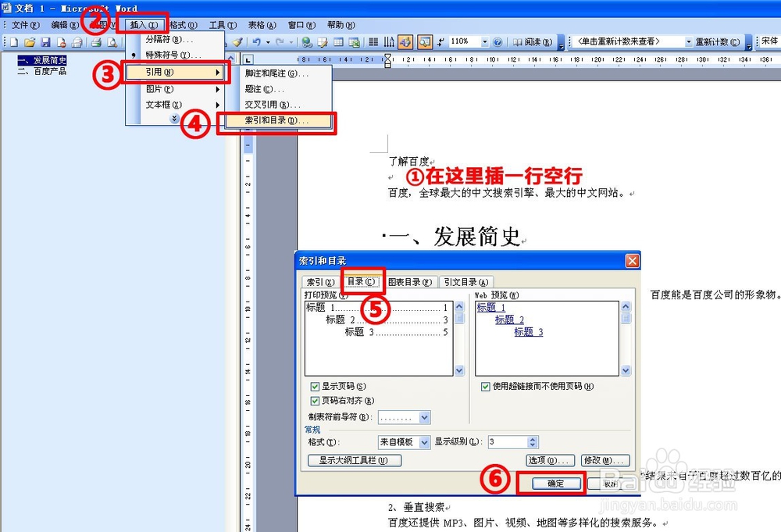
Task: Choose 交叉引用 in the submenu
Action: click(x=278, y=105)
